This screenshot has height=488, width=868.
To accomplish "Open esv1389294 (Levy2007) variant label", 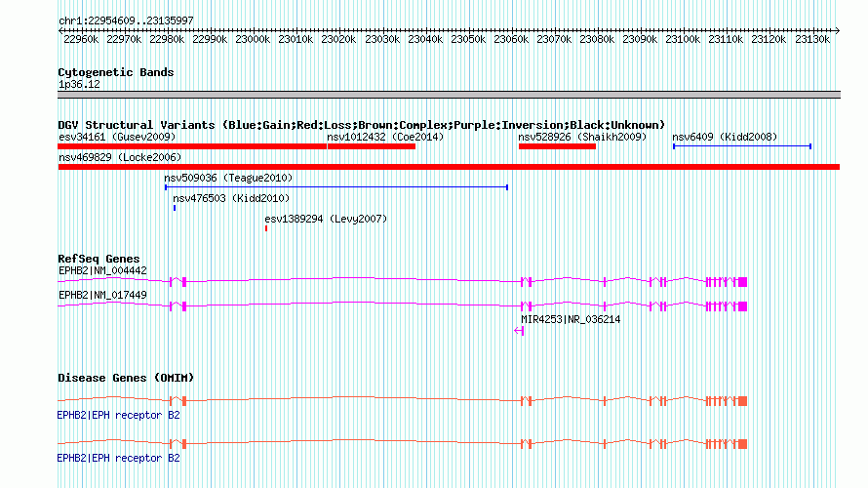I will pyautogui.click(x=326, y=219).
